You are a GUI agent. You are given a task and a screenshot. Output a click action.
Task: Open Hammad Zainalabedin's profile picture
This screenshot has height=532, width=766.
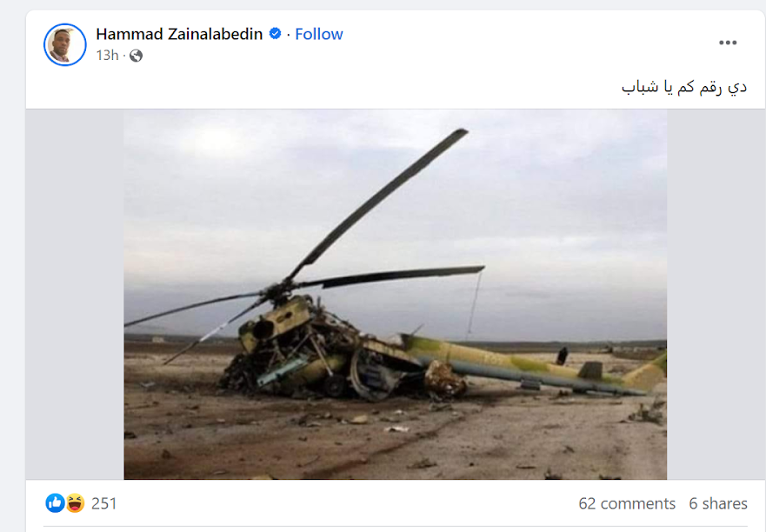click(x=65, y=44)
